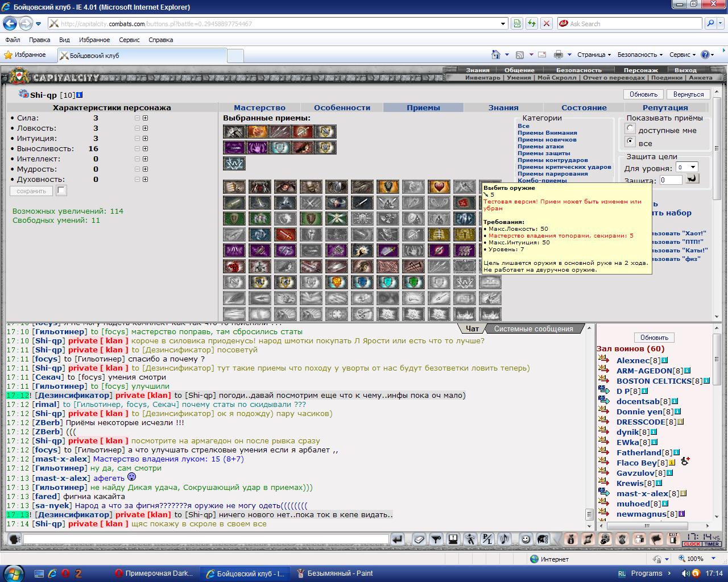This screenshot has height=582, width=728.
Task: Pick the red sword technique icon
Action: [286, 234]
